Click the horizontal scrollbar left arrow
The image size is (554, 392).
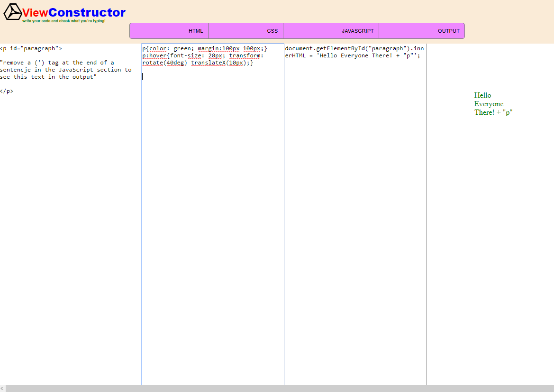(3, 389)
